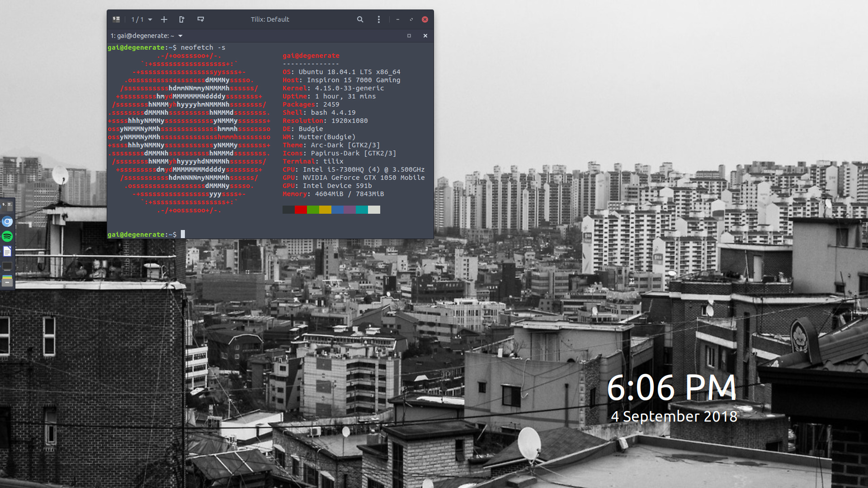Add a new terminal session with the plus icon
Viewport: 868px width, 488px height.
point(164,19)
